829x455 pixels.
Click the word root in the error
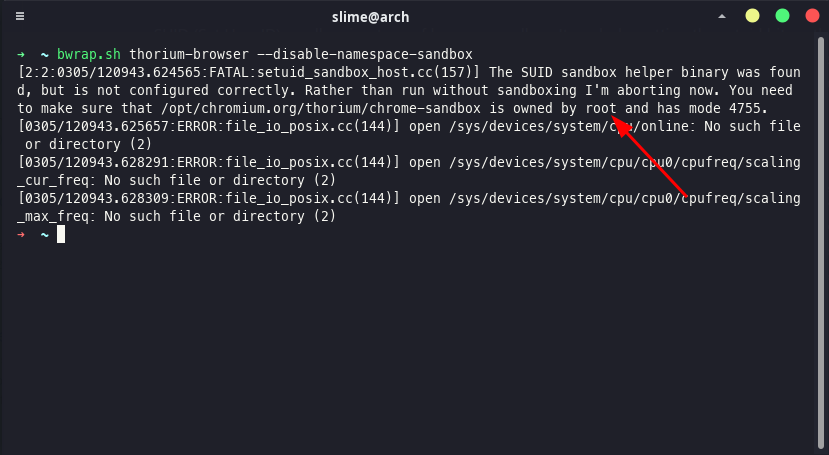[x=601, y=108]
